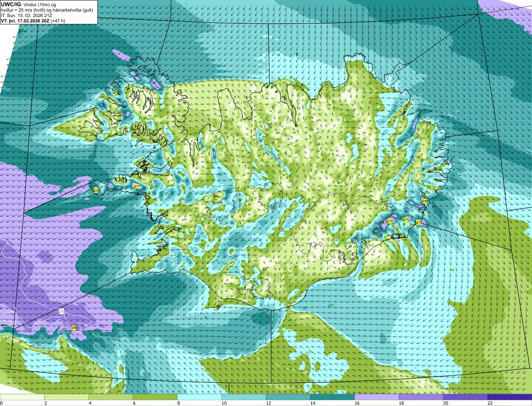The width and height of the screenshot is (532, 406).
Task: Click the 2–4 m/s legend swatch
Action: (x=66, y=397)
